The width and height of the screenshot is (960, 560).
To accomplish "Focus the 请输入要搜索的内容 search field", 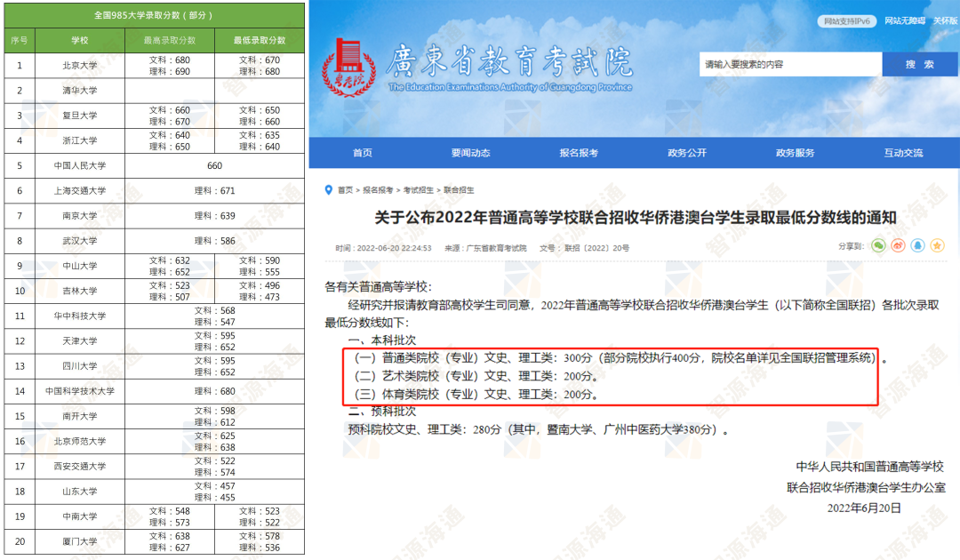I will point(790,64).
